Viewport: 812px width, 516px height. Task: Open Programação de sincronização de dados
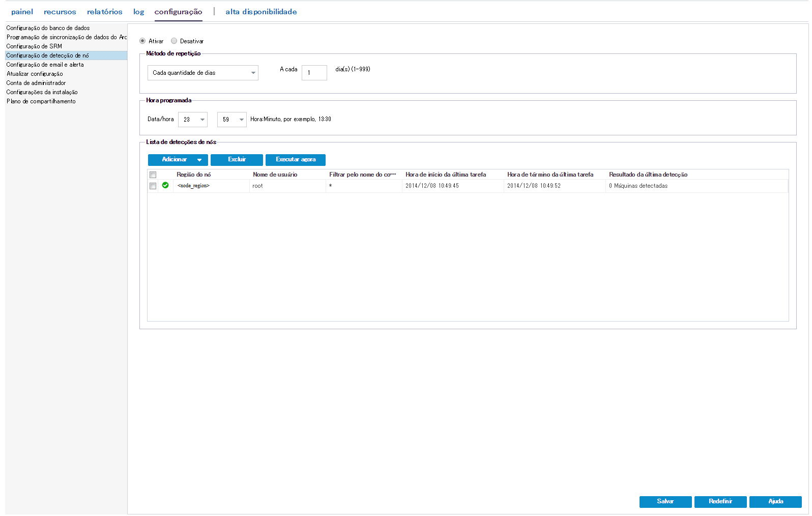click(66, 37)
